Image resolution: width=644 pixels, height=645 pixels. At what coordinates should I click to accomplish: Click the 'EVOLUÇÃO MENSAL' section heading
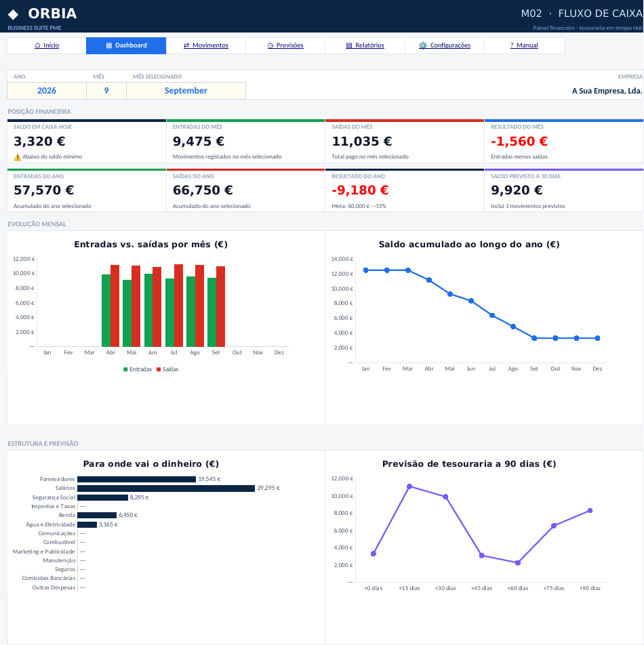pos(37,224)
